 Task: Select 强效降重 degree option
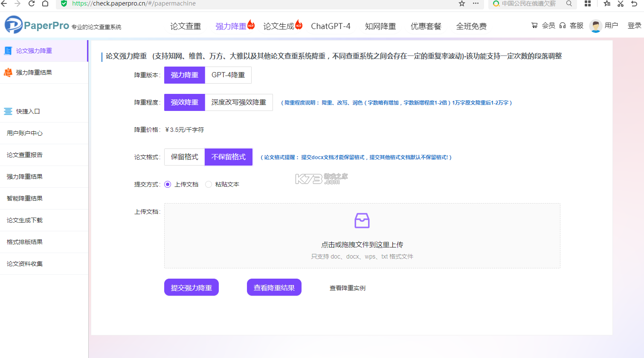[x=185, y=102]
